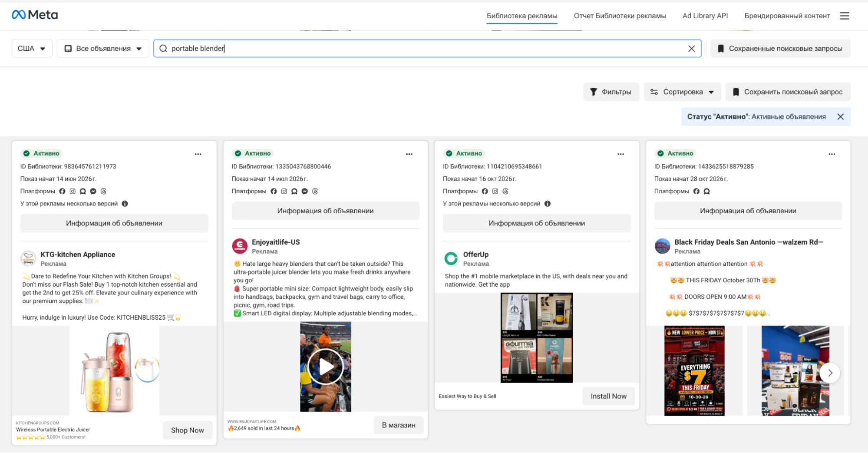This screenshot has width=868, height=453.
Task: Open the США country dropdown
Action: tap(32, 48)
